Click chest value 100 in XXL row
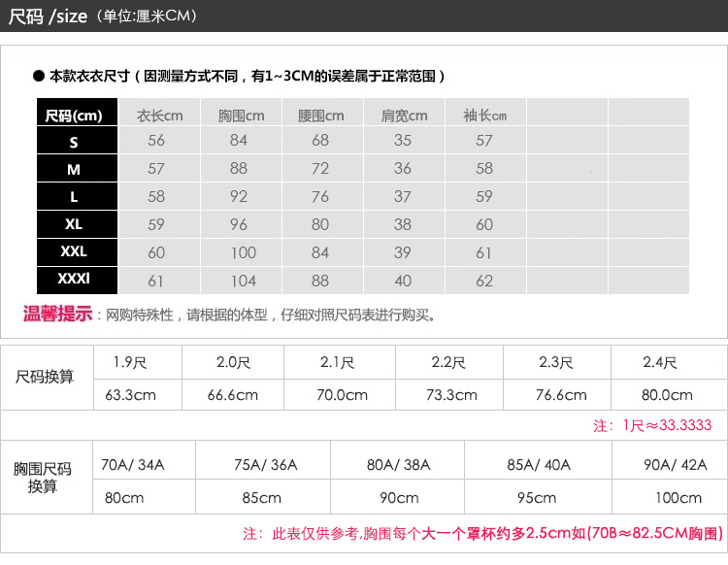This screenshot has width=728, height=565. point(244,253)
